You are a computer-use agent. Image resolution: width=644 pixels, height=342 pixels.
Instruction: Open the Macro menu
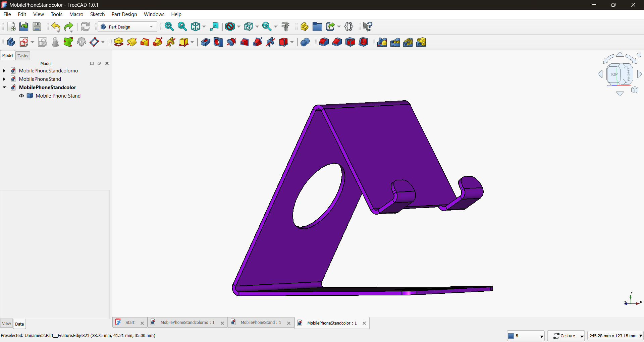pyautogui.click(x=76, y=14)
